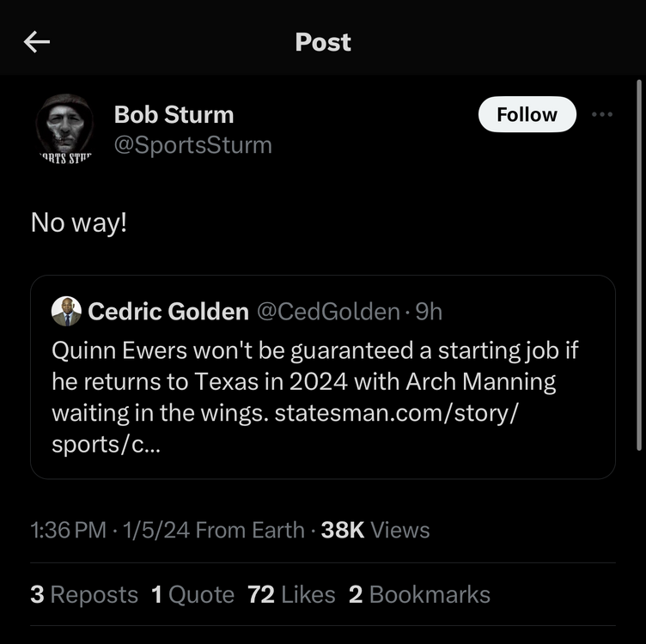The height and width of the screenshot is (644, 646).
Task: Click the @SportsSturm handle
Action: pos(193,145)
